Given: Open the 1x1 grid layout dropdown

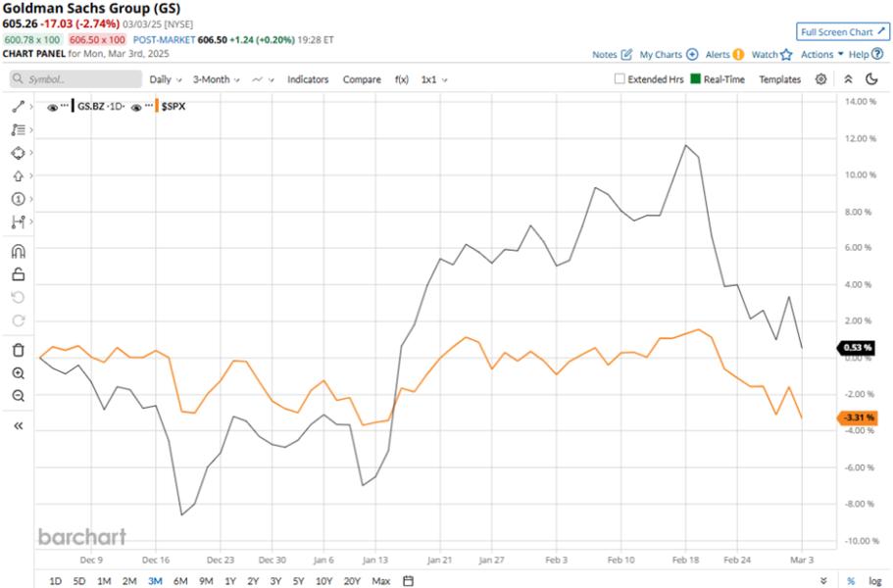Looking at the screenshot, I should click(434, 79).
